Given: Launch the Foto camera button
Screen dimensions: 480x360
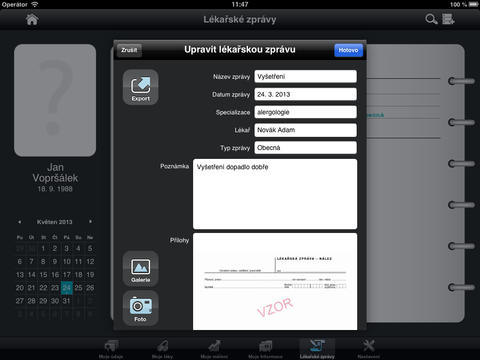Looking at the screenshot, I should click(140, 308).
